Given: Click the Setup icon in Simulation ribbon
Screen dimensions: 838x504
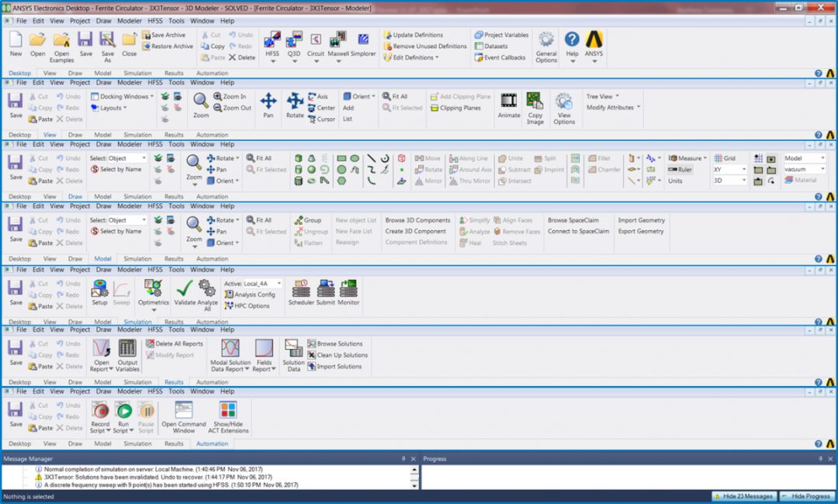Looking at the screenshot, I should pos(99,288).
